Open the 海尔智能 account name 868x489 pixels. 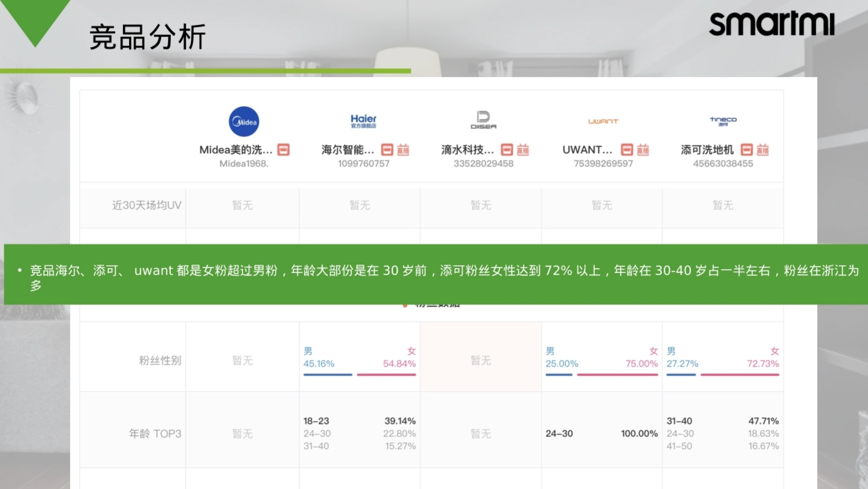click(348, 150)
